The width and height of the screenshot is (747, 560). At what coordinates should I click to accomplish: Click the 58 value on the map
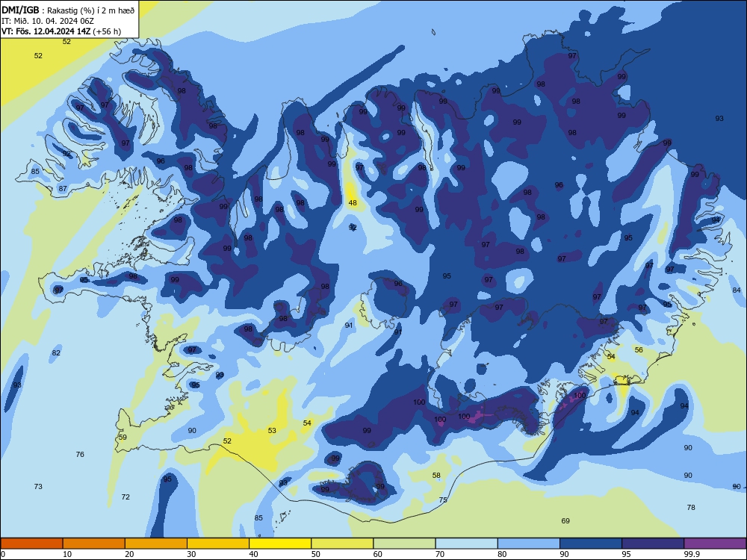point(436,475)
